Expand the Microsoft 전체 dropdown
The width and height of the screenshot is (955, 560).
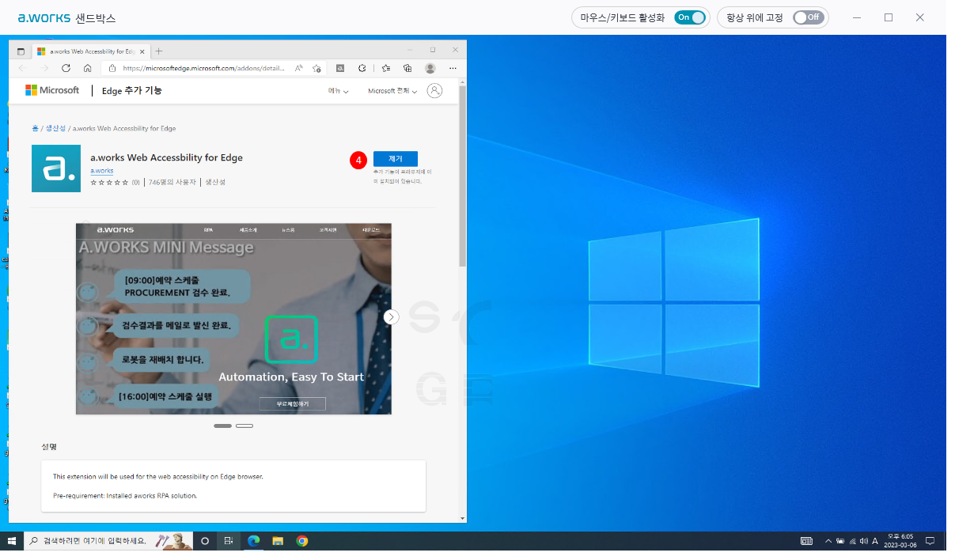(392, 91)
